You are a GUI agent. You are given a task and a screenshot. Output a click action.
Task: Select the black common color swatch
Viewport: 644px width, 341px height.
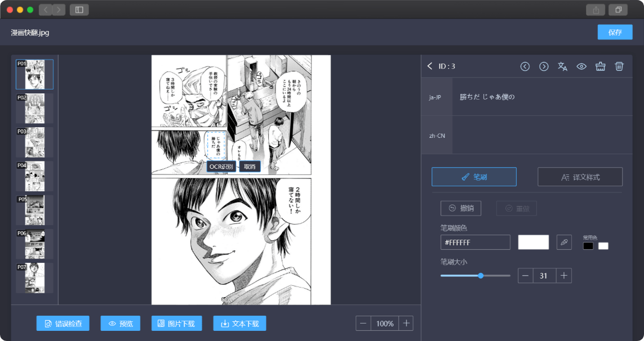(x=588, y=246)
